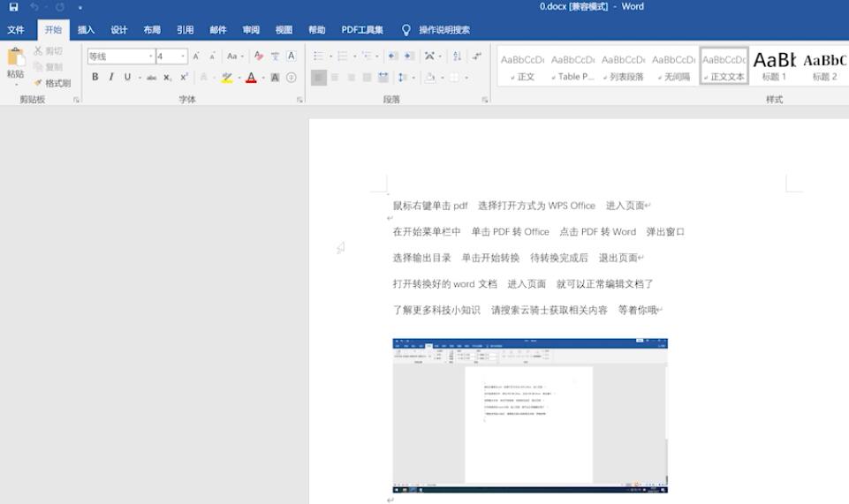The width and height of the screenshot is (849, 504).
Task: Toggle show paragraph marks button
Action: click(x=477, y=56)
